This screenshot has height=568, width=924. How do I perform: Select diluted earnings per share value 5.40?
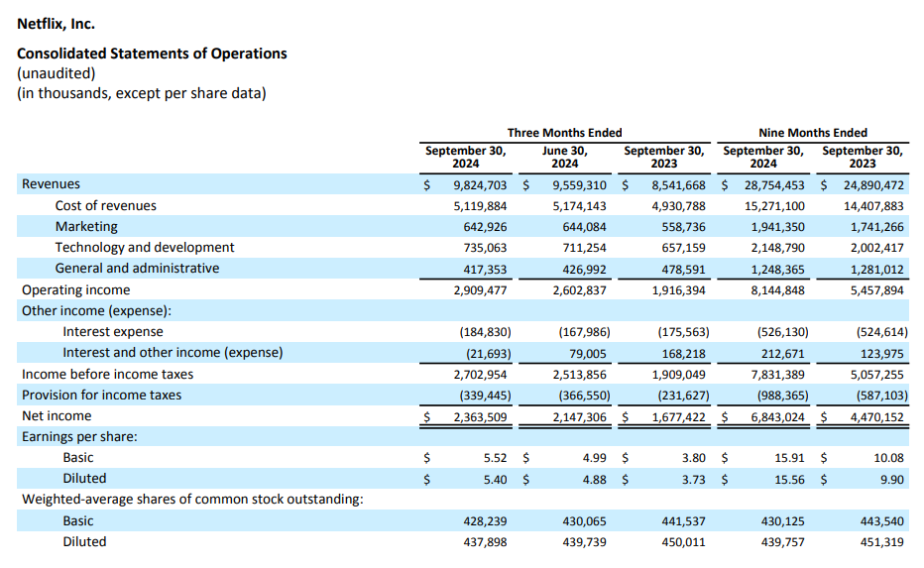(495, 480)
